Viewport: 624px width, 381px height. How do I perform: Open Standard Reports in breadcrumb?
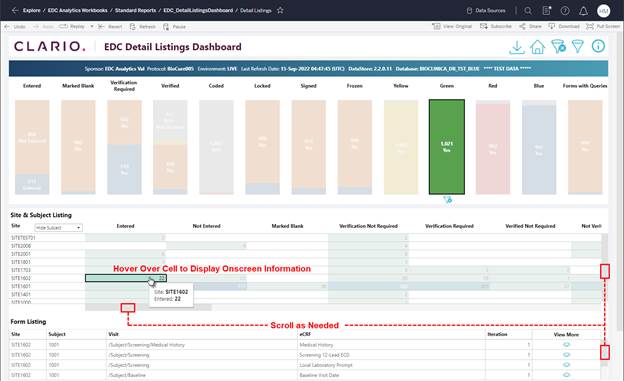[135, 10]
